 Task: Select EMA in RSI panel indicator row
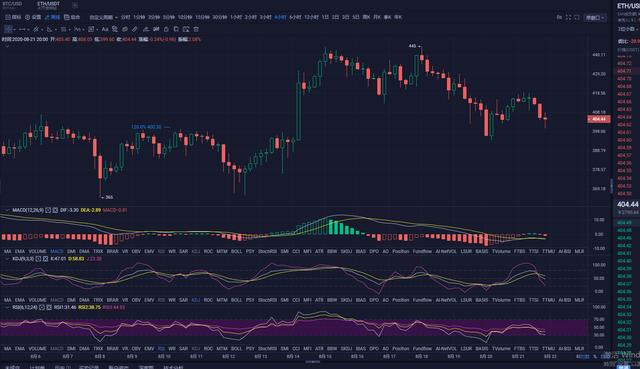(x=20, y=349)
